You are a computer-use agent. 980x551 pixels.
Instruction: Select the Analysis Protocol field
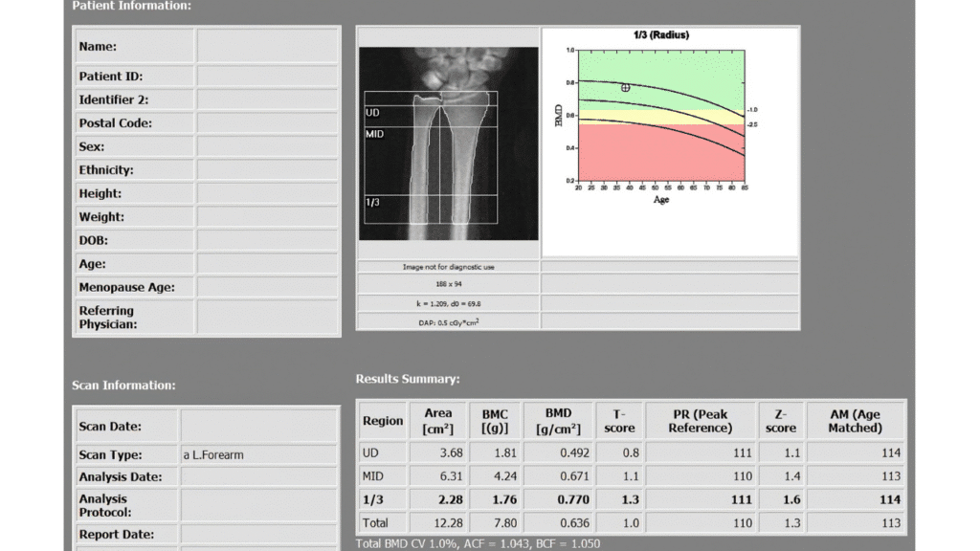tap(258, 505)
